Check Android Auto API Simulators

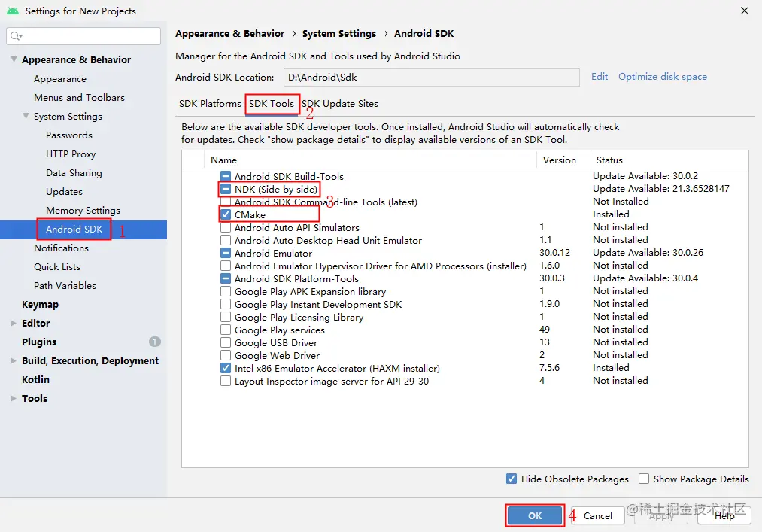click(226, 227)
